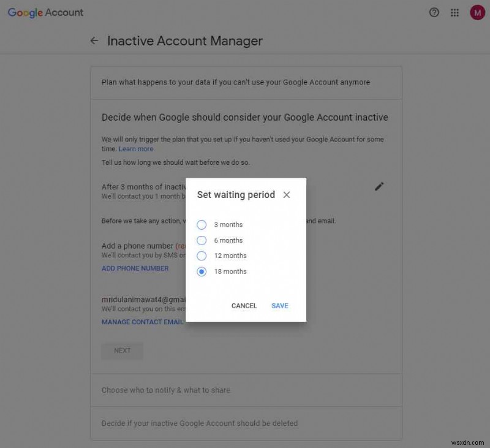Select the 6 months waiting period
Screen dimensions: 490x448
tap(202, 240)
